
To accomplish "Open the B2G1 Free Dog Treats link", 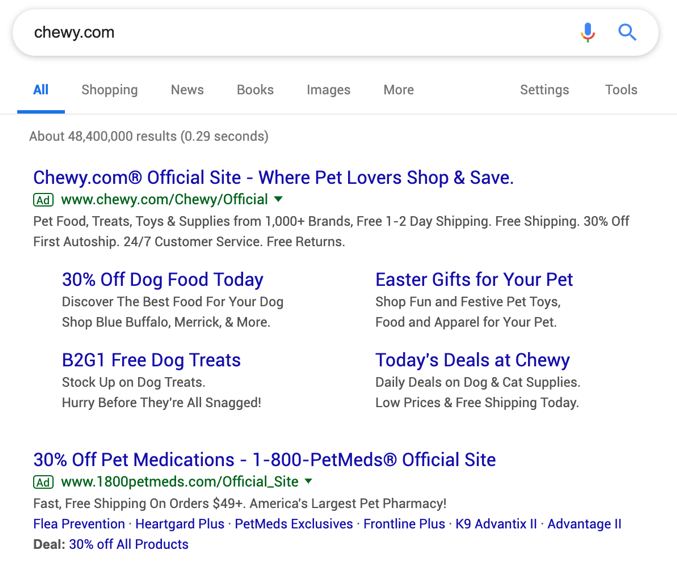I will [151, 360].
